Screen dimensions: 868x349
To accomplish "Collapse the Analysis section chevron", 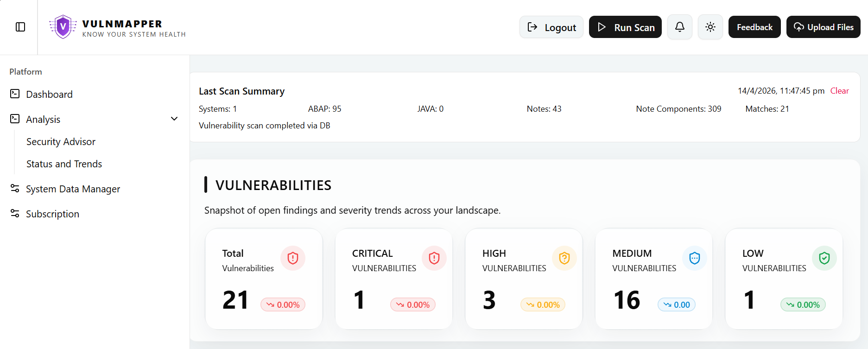I will click(x=174, y=119).
